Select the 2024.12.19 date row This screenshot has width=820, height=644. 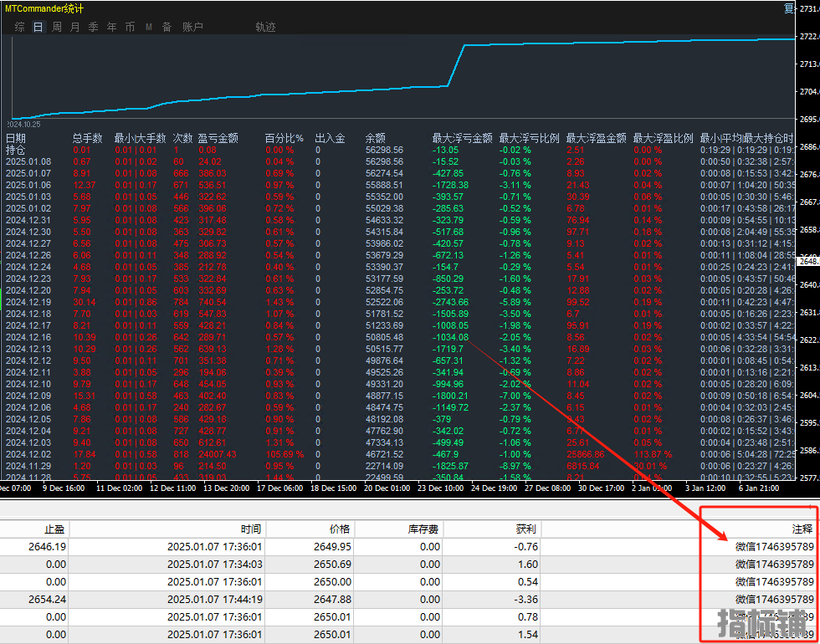click(28, 302)
